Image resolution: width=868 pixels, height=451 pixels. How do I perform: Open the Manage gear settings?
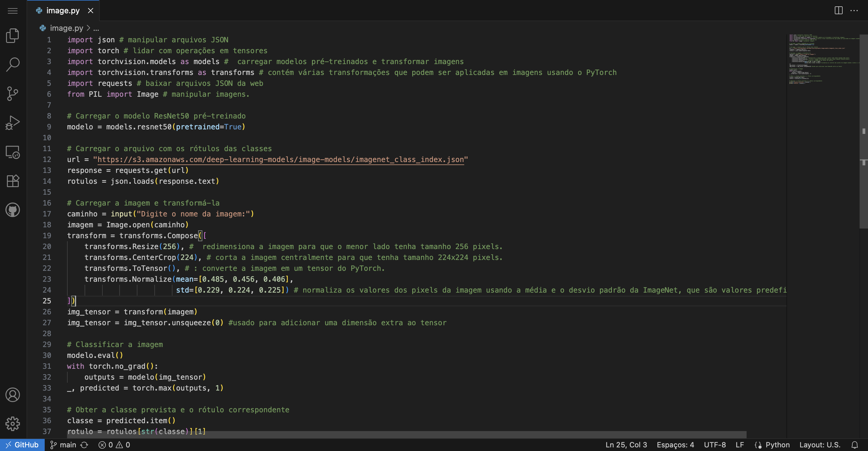(x=13, y=424)
